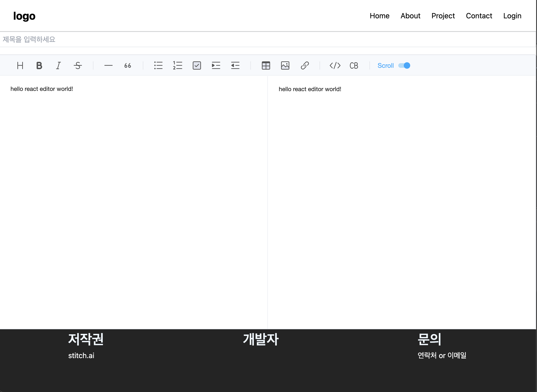537x392 pixels.
Task: Outdent the current line
Action: (235, 65)
